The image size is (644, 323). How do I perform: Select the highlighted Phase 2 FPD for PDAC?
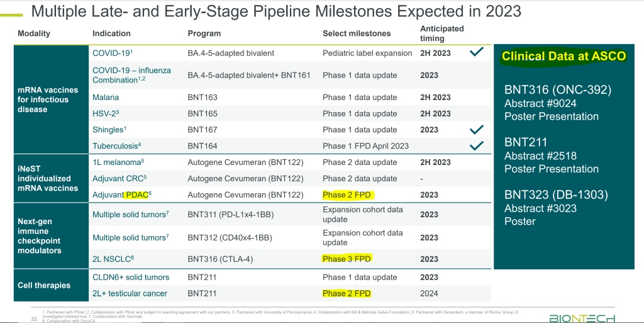347,195
